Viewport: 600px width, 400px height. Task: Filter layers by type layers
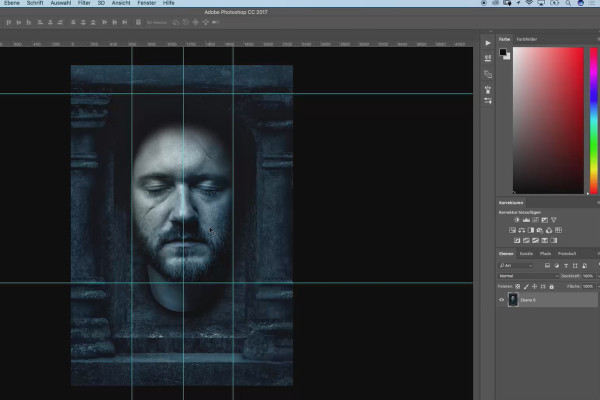(x=566, y=265)
